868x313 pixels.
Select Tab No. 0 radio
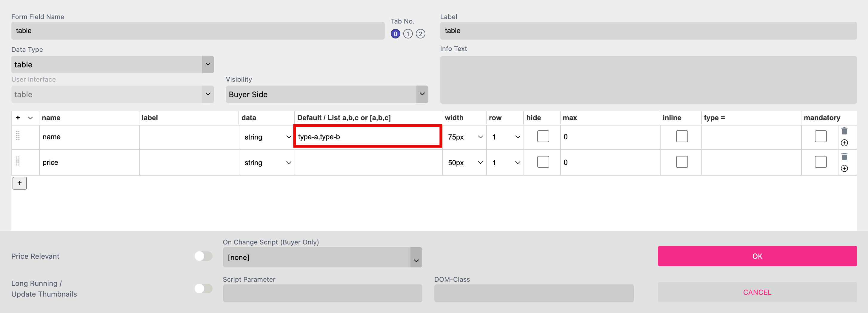coord(395,34)
